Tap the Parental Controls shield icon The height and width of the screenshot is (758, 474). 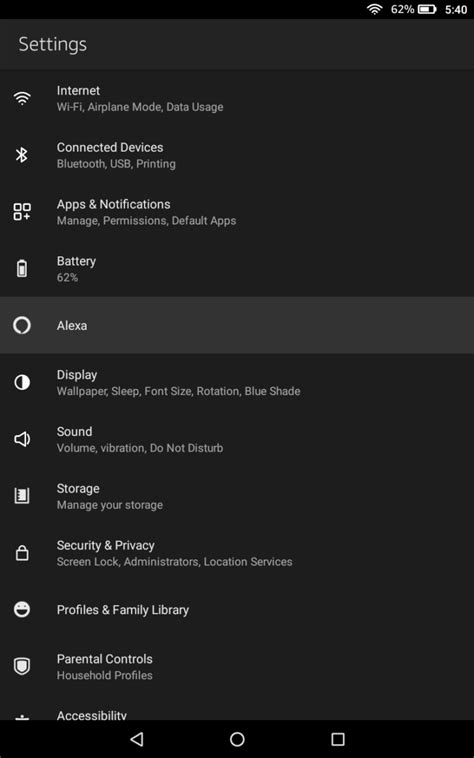coord(22,666)
